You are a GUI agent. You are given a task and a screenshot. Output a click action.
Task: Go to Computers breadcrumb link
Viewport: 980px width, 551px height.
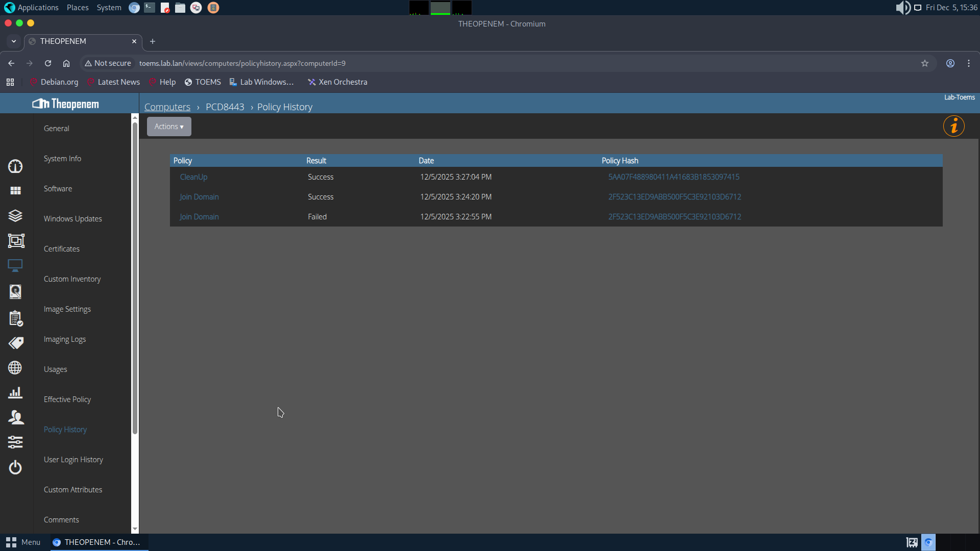coord(167,107)
